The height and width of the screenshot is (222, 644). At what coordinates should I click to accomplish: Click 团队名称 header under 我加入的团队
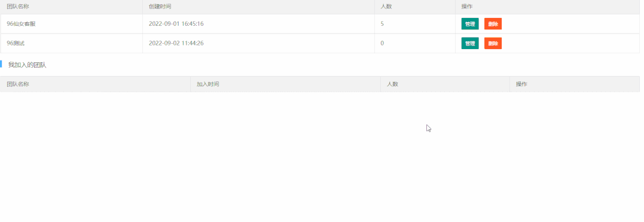pos(18,84)
